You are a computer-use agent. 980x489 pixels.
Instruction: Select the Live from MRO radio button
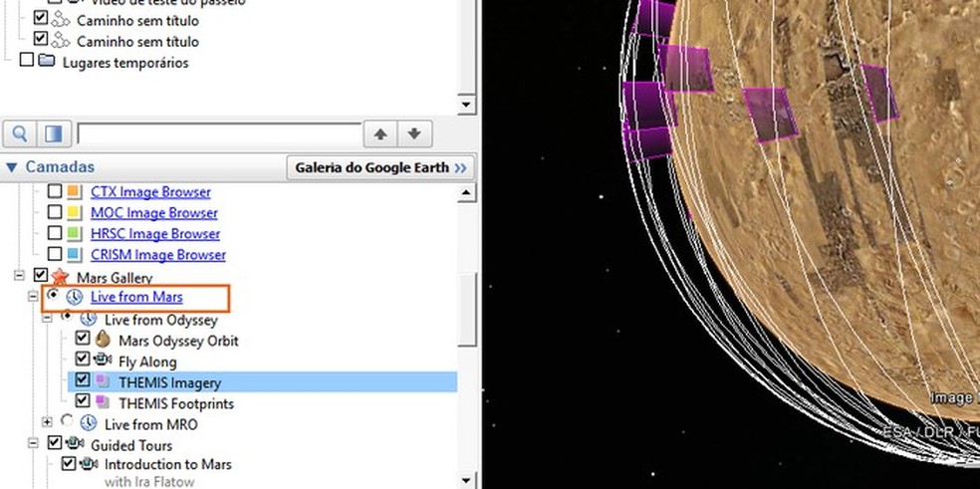(x=67, y=424)
